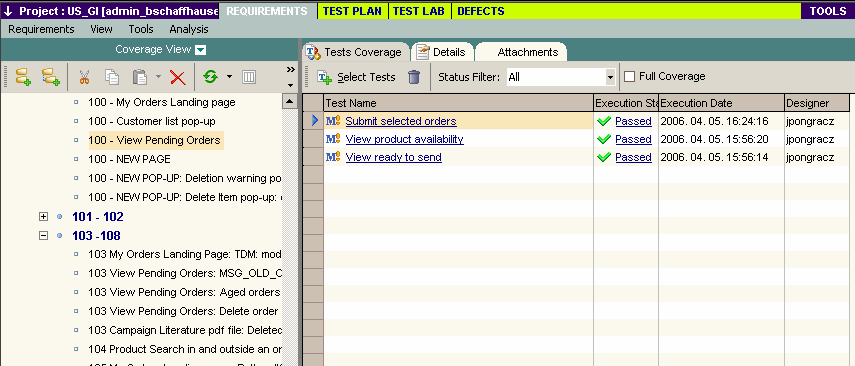This screenshot has height=366, width=855.
Task: Open the Analysis menu
Action: click(189, 29)
